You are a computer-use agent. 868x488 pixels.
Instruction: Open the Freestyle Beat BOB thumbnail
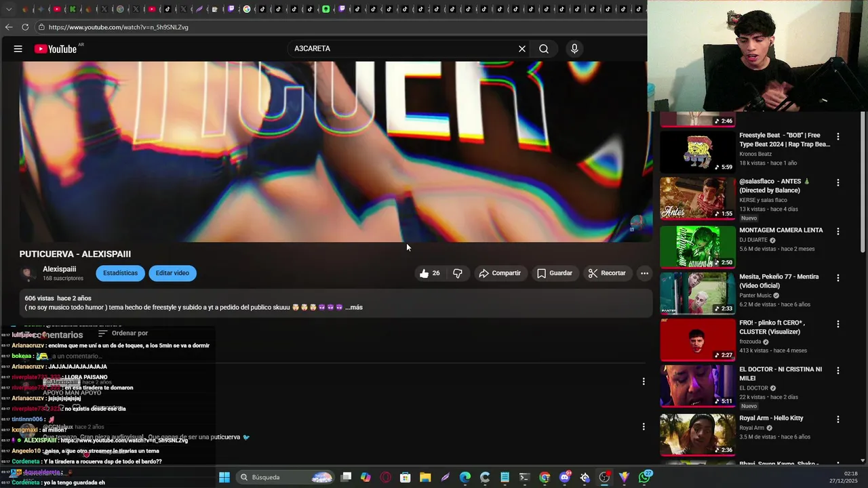tap(698, 152)
